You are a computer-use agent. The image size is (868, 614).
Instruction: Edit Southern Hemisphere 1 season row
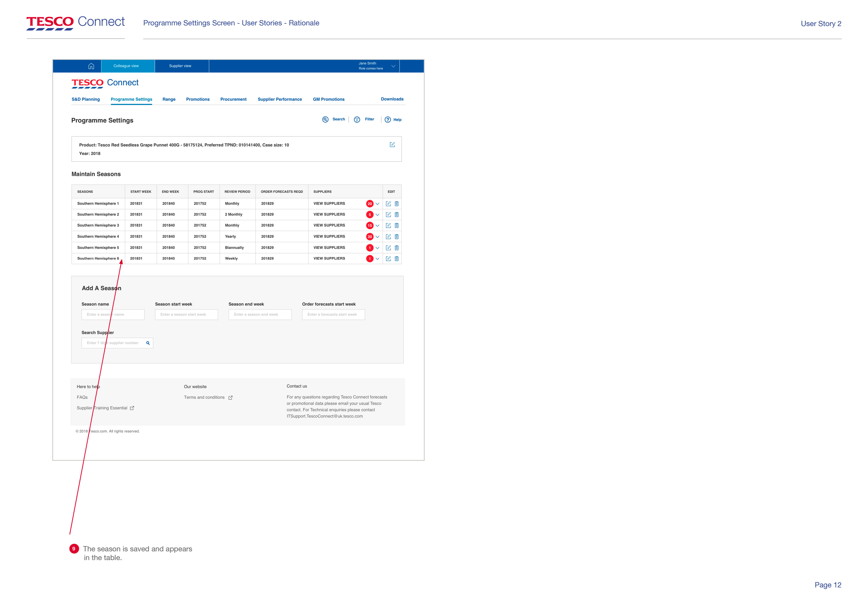388,204
